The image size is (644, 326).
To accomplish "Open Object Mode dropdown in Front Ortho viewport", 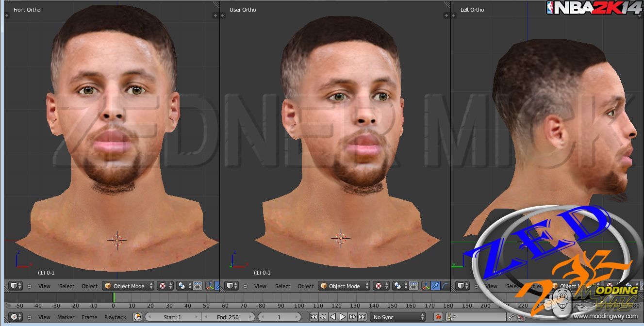I will tap(129, 286).
